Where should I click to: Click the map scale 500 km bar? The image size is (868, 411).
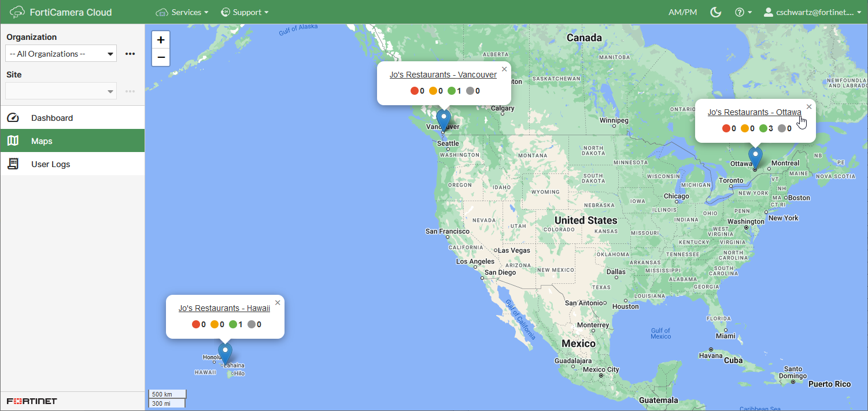click(x=168, y=394)
